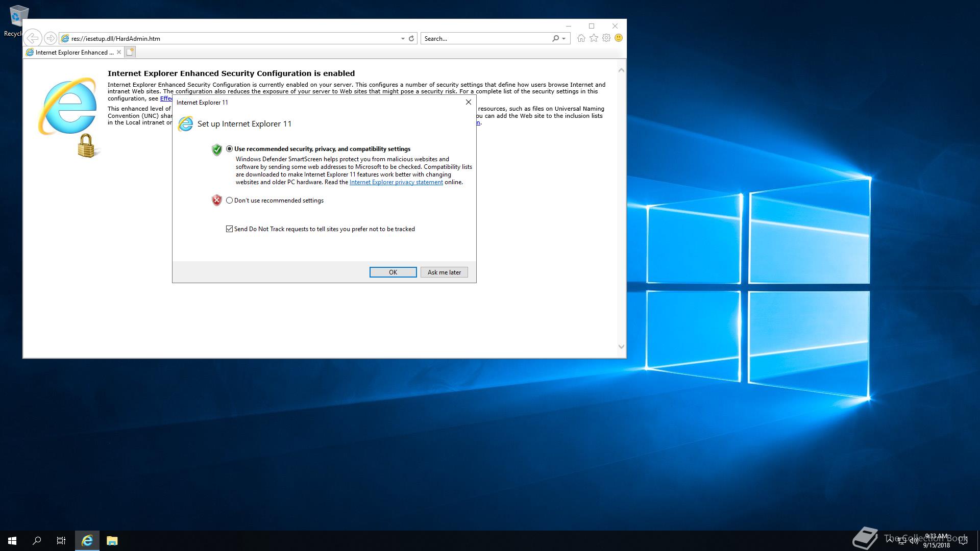This screenshot has width=980, height=551.
Task: Select 'Use recommended security, privacy, and compatibility settings'
Action: point(230,149)
